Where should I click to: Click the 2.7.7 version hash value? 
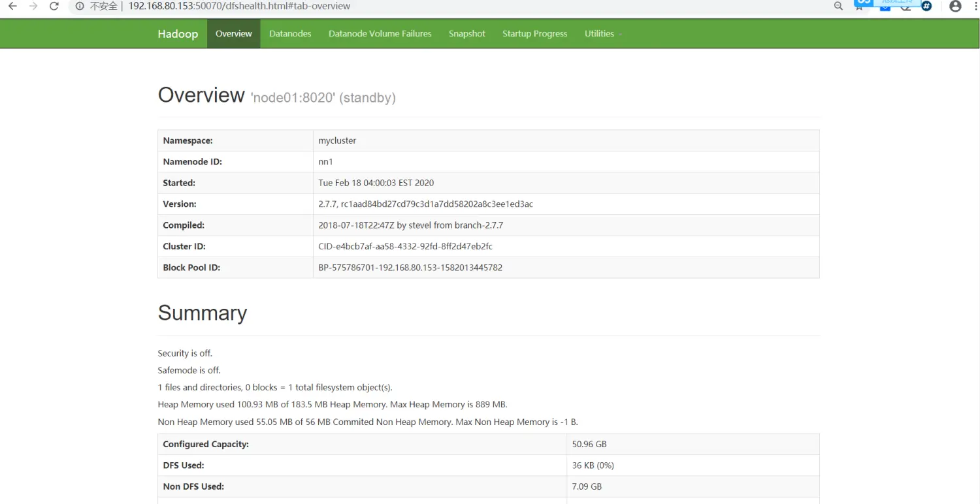(426, 204)
